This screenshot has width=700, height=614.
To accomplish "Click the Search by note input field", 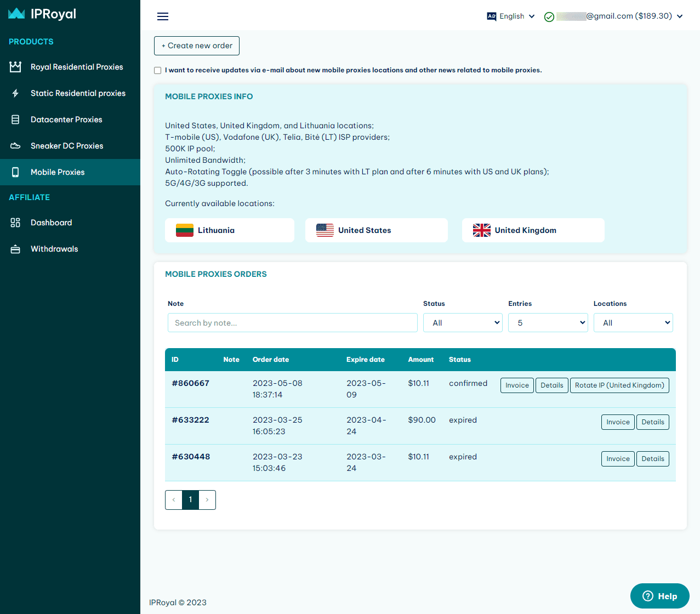I will click(x=293, y=323).
